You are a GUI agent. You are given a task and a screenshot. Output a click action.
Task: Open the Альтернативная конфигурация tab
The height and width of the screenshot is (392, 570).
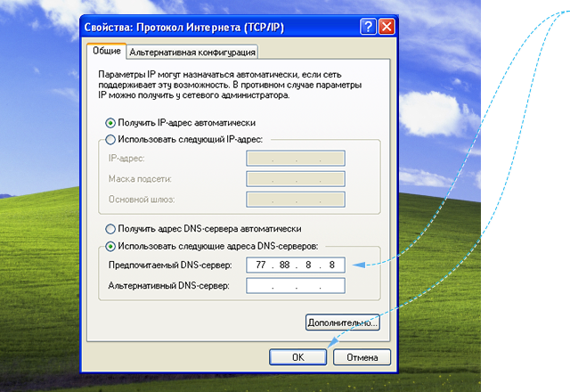pyautogui.click(x=192, y=53)
